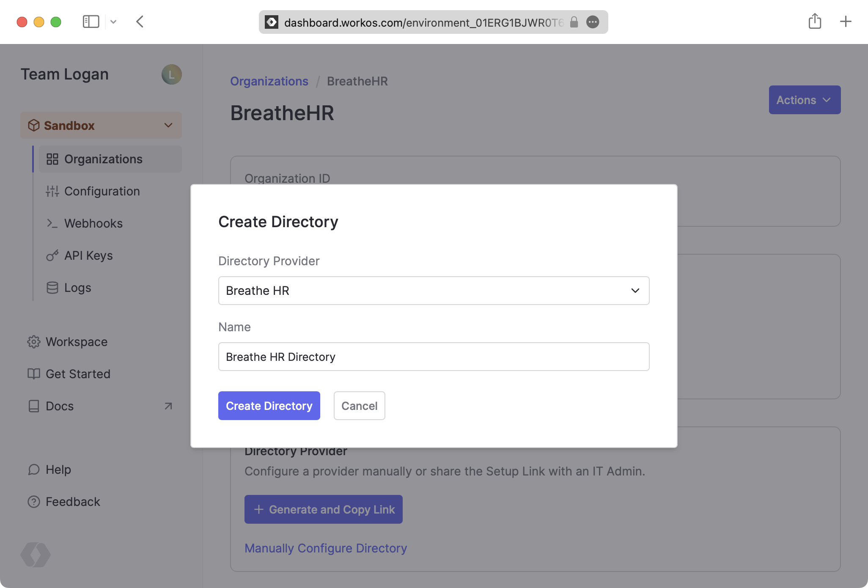868x588 pixels.
Task: Click the Help menu item in sidebar
Action: tap(58, 469)
